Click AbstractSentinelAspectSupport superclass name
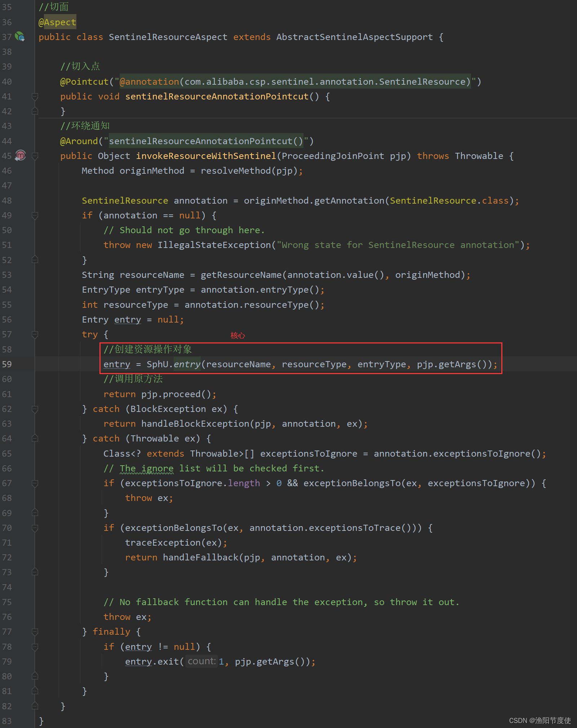The height and width of the screenshot is (728, 577). point(354,37)
